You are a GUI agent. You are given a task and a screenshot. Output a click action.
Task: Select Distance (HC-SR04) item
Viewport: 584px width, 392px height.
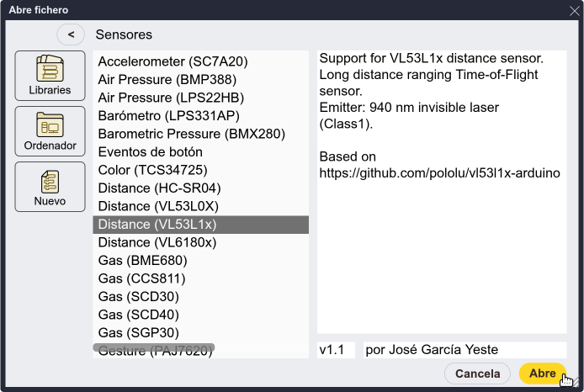click(201, 188)
